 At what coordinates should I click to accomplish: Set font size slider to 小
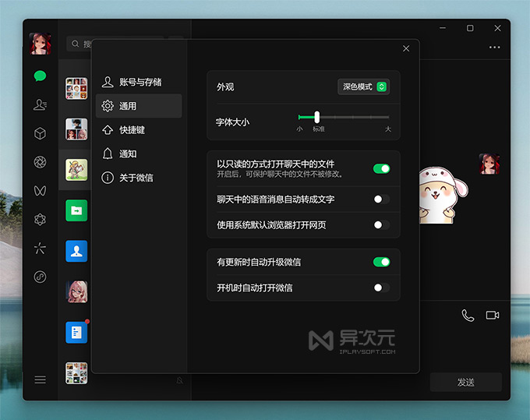pos(299,117)
